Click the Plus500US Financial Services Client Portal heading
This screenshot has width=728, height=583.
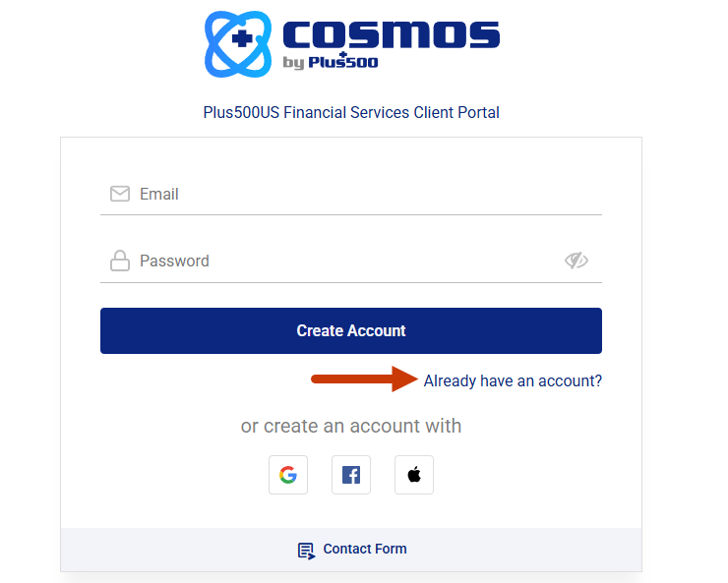(x=351, y=112)
